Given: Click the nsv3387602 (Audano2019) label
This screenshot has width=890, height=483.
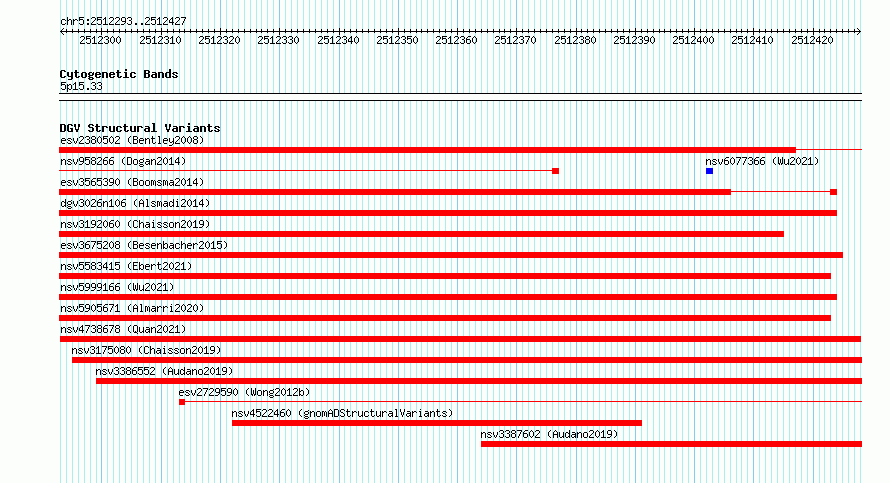Looking at the screenshot, I should tap(549, 434).
